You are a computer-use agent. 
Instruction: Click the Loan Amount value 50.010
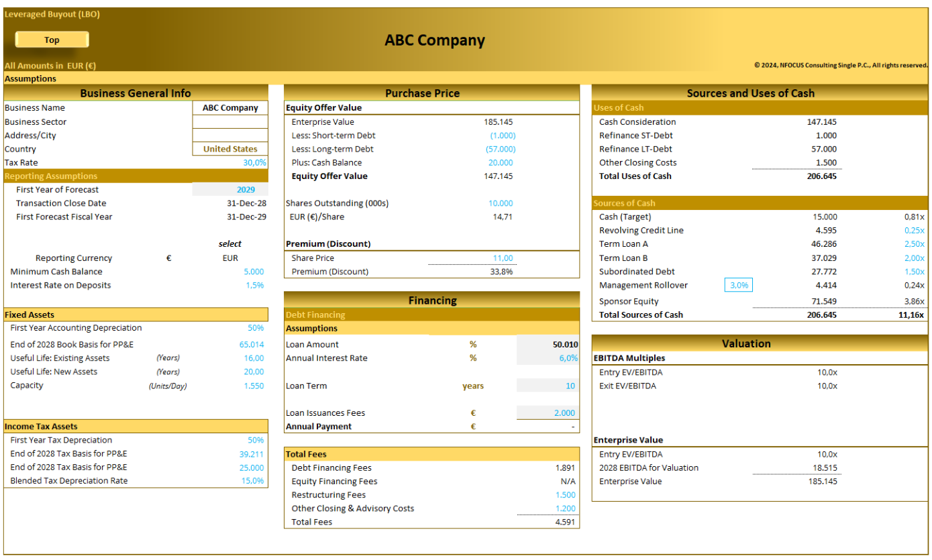[548, 345]
